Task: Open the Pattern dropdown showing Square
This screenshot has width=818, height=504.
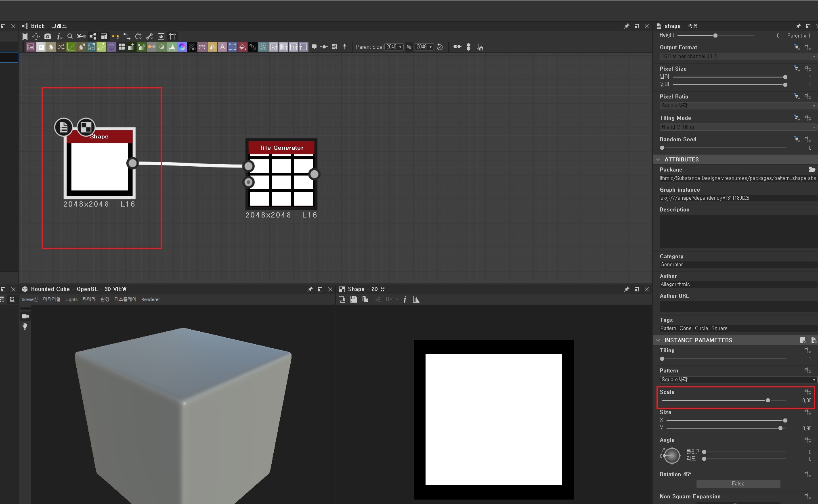Action: click(x=738, y=379)
